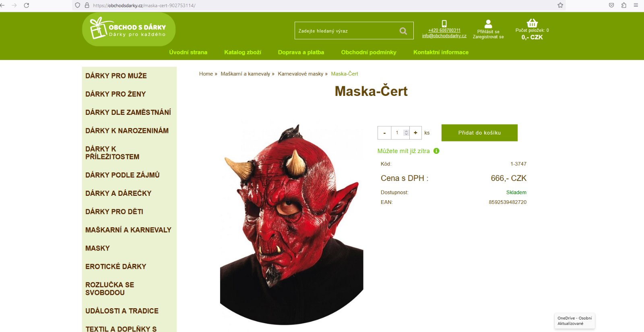Click the mobile phone icon
The height and width of the screenshot is (332, 644).
(x=444, y=24)
